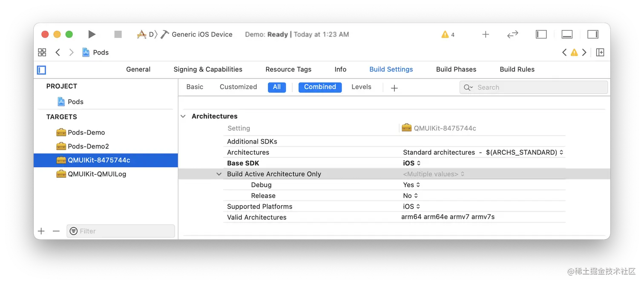Select the Pods-Demo2 target

88,146
